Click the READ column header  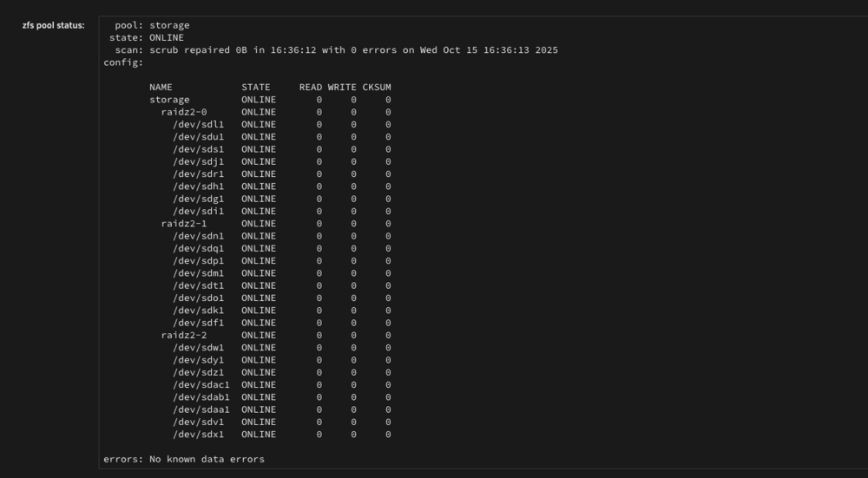tap(311, 88)
